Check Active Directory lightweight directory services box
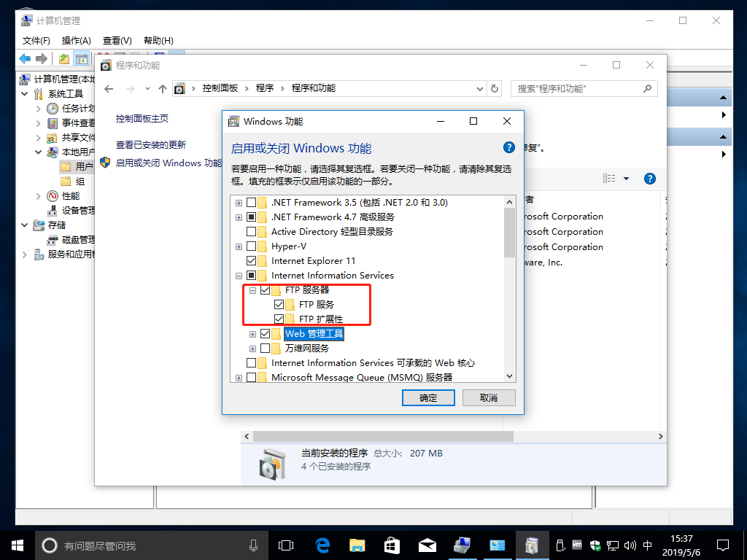This screenshot has width=747, height=560. click(x=251, y=232)
